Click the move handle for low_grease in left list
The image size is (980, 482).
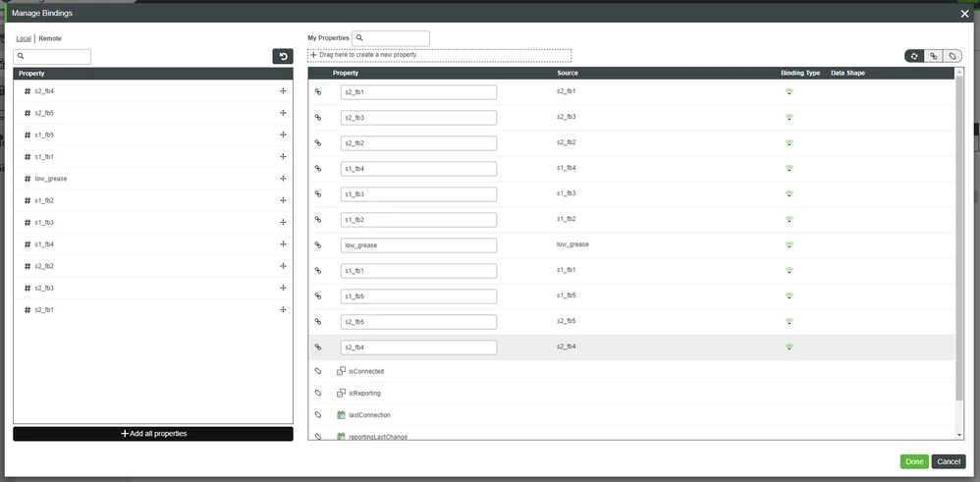pos(283,178)
